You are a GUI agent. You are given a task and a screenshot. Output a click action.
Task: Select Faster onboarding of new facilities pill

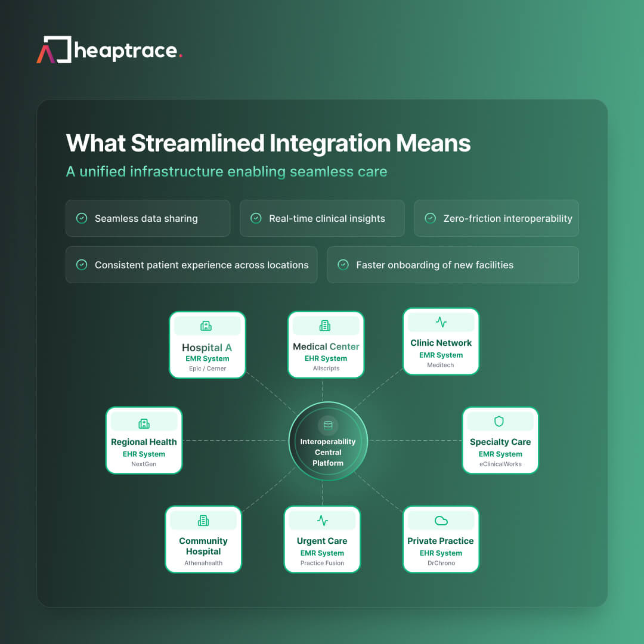453,265
